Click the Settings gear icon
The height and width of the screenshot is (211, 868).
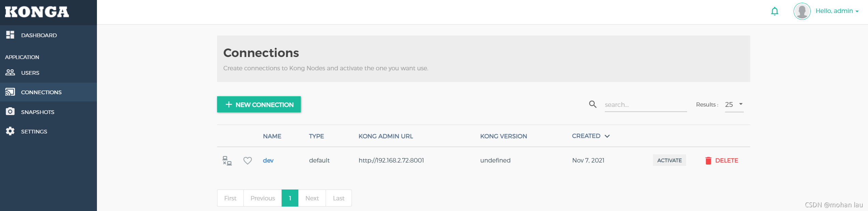click(x=10, y=131)
